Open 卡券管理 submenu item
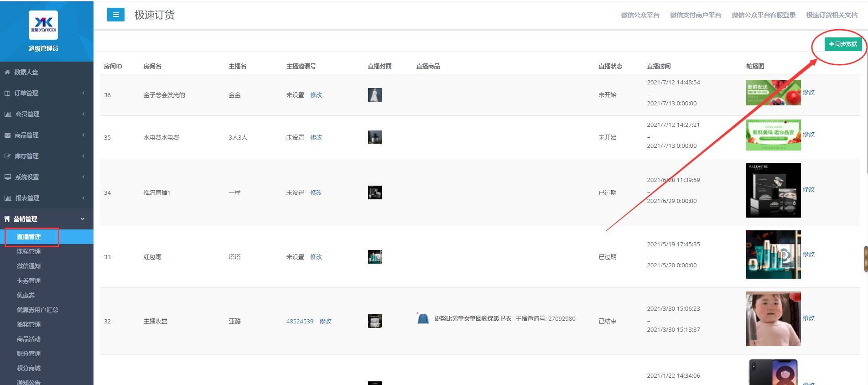Screen dimensions: 868x385 [x=29, y=281]
